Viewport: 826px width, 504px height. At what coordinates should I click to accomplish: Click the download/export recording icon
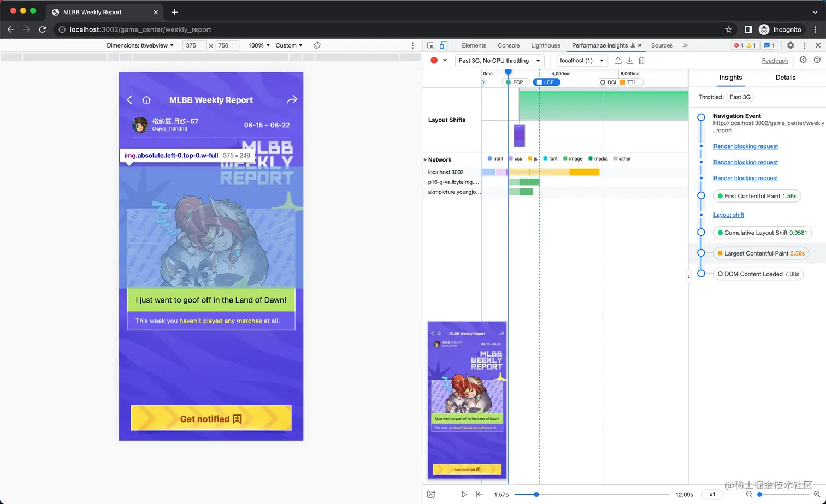tap(630, 61)
